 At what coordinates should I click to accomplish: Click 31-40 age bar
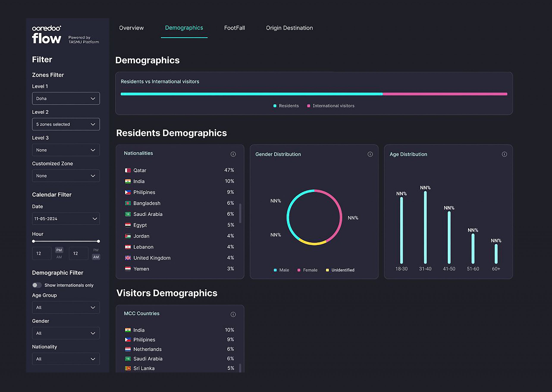(425, 227)
